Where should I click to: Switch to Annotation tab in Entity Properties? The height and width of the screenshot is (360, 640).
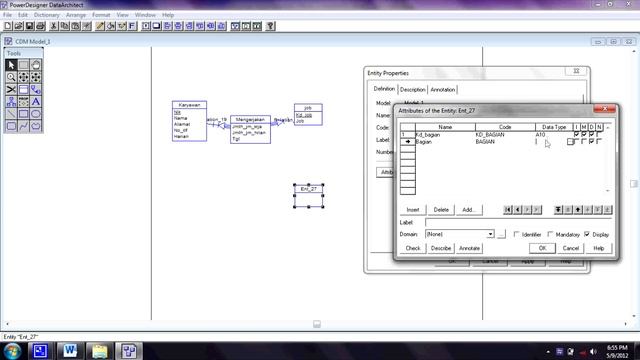click(x=442, y=89)
